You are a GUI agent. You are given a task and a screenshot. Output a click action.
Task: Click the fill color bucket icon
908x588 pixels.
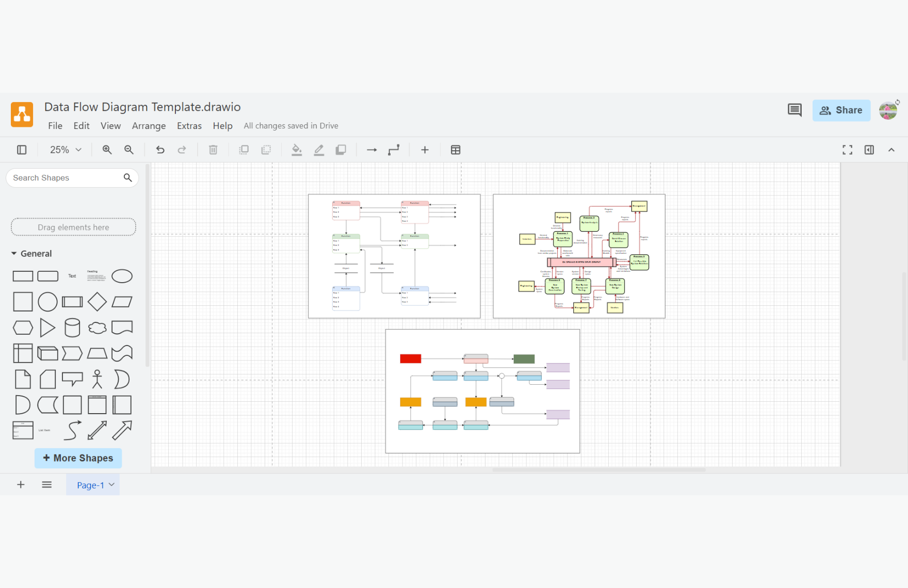point(297,150)
